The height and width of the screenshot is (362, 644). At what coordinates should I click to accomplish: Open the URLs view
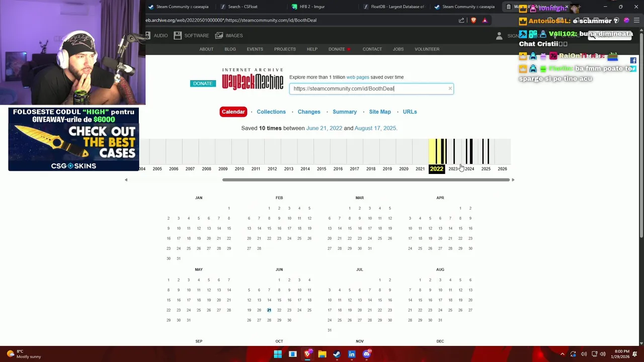[410, 112]
